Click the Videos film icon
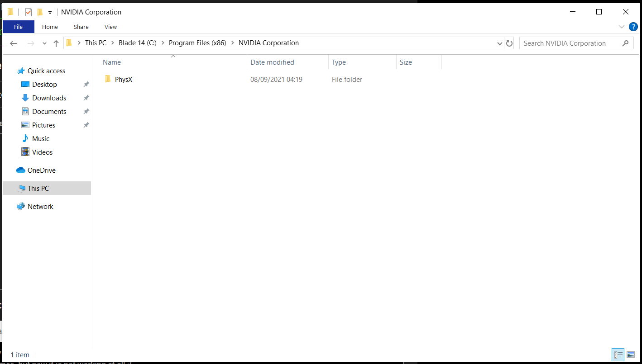Image resolution: width=642 pixels, height=364 pixels. [x=25, y=152]
